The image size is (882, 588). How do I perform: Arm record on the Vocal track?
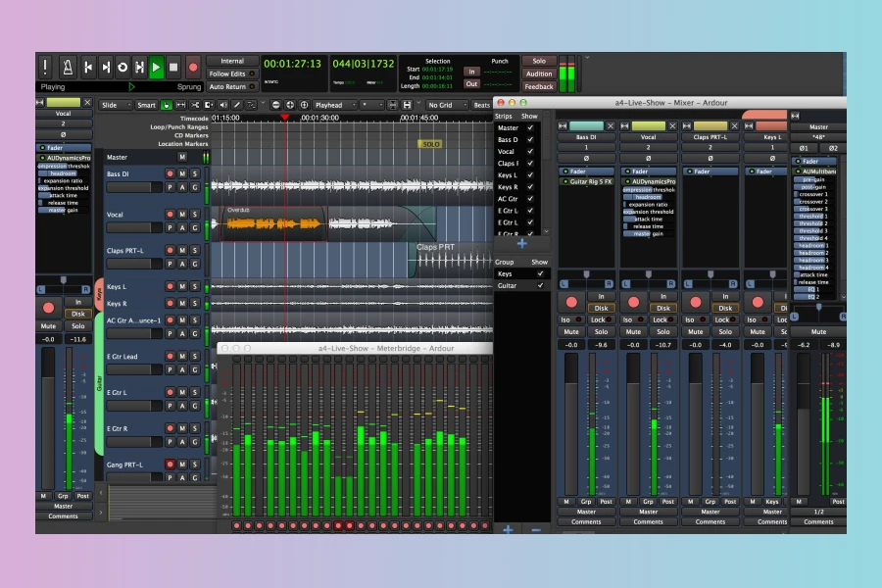click(170, 215)
